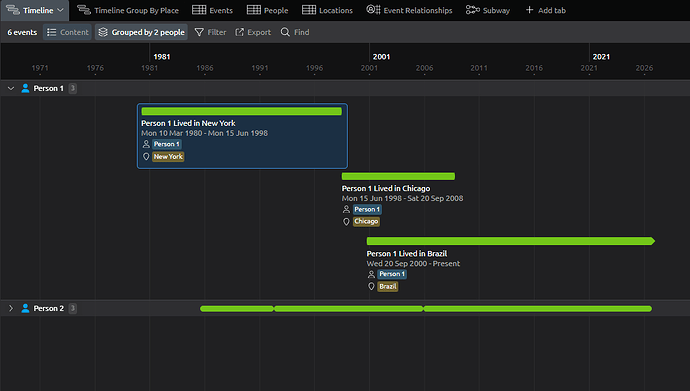The image size is (690, 391).
Task: Click the Locations table icon
Action: click(x=308, y=10)
